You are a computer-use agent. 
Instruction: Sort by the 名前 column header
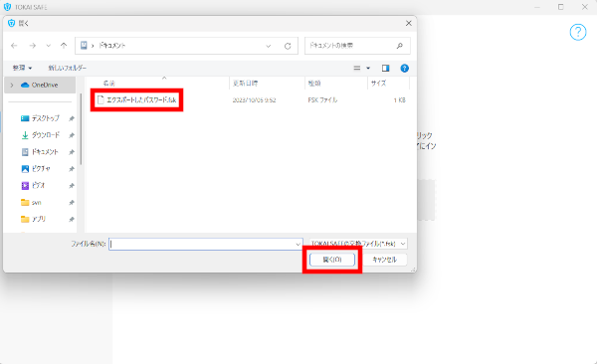[x=108, y=83]
